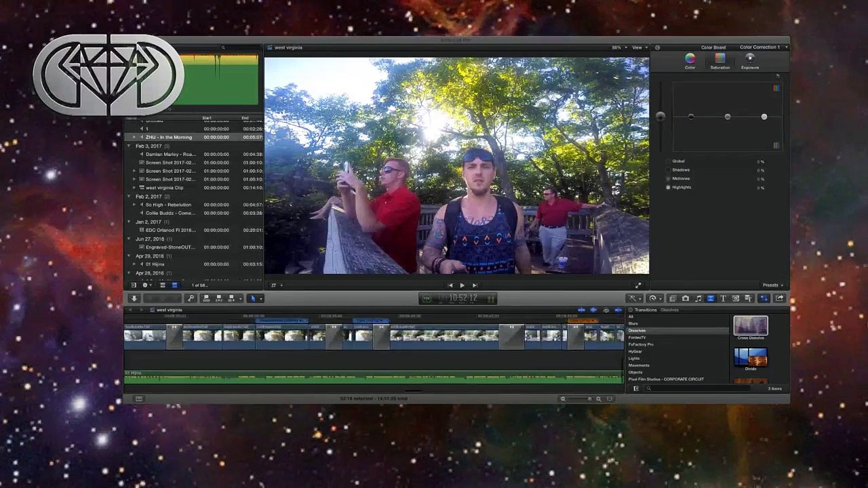The width and height of the screenshot is (868, 488).
Task: Open the Themes browser
Action: pos(748,298)
